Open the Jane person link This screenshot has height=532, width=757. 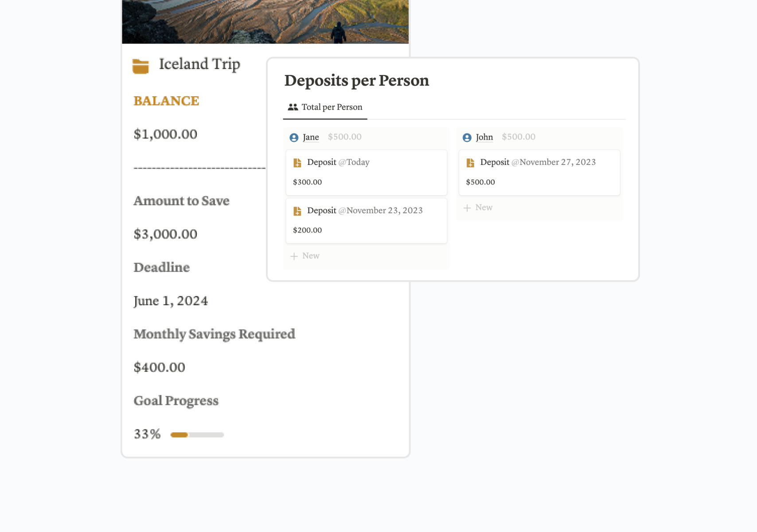click(310, 137)
